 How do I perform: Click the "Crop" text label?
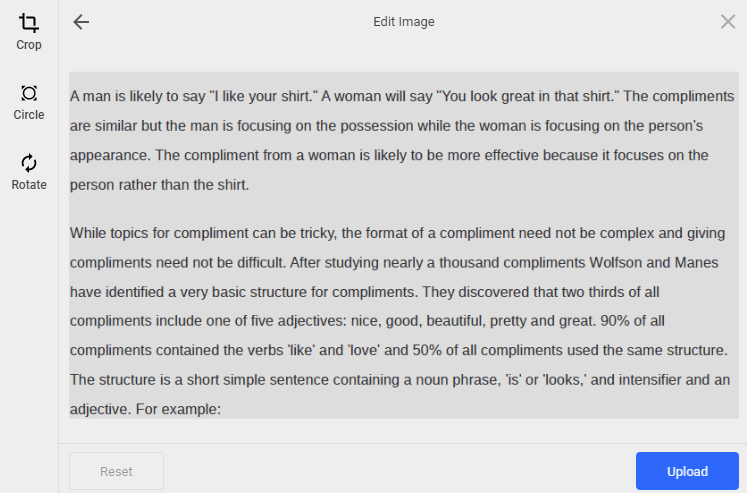[29, 45]
